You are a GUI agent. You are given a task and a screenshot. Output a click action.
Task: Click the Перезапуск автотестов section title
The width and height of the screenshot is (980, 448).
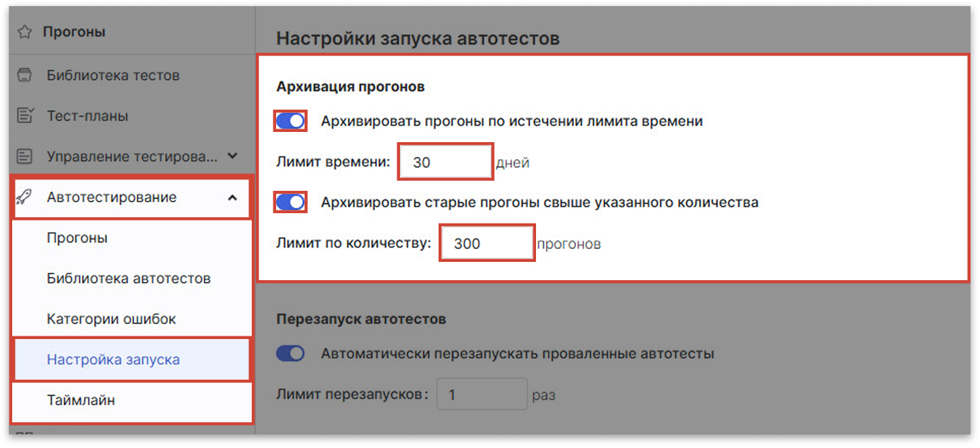[x=361, y=319]
